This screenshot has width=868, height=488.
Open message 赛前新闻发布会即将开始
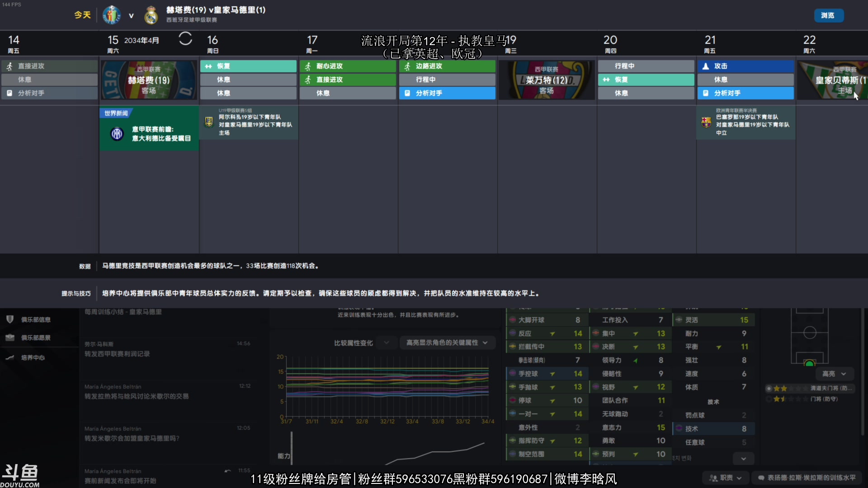(167, 476)
